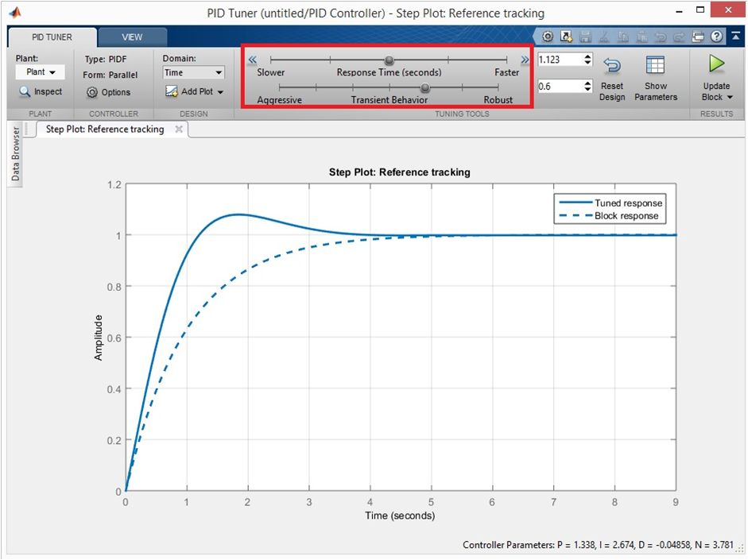Click the Time (seconds) axis label
The height and width of the screenshot is (560, 748).
tap(400, 516)
